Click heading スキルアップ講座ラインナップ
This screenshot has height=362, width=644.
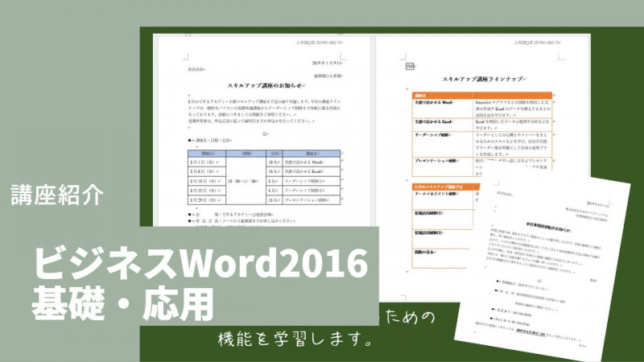(484, 79)
